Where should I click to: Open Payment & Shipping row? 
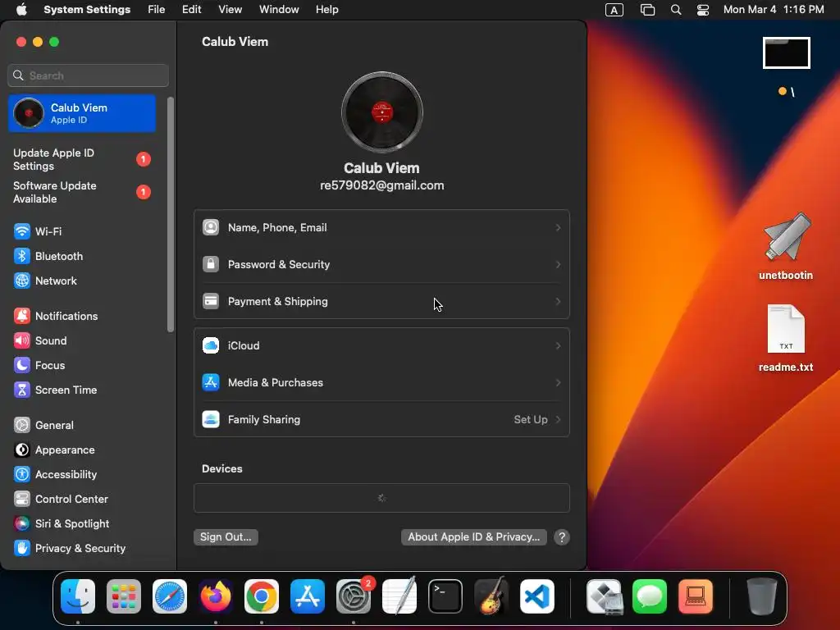(381, 301)
